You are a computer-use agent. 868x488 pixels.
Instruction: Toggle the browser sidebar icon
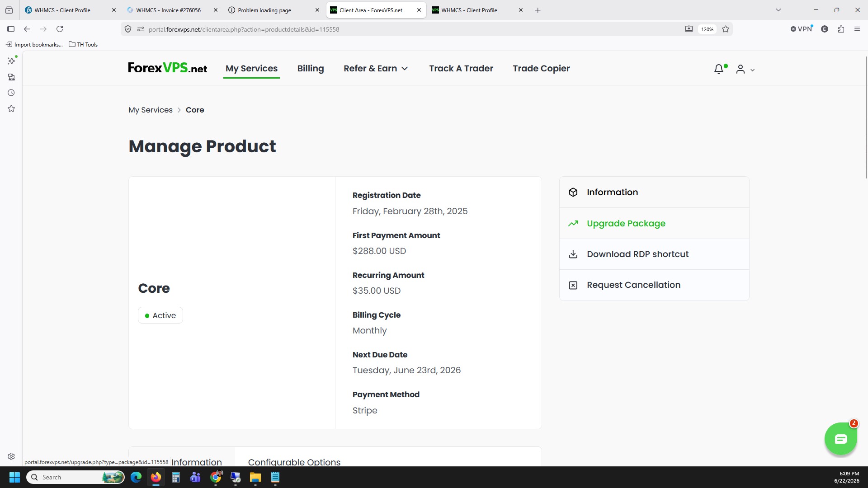point(11,29)
